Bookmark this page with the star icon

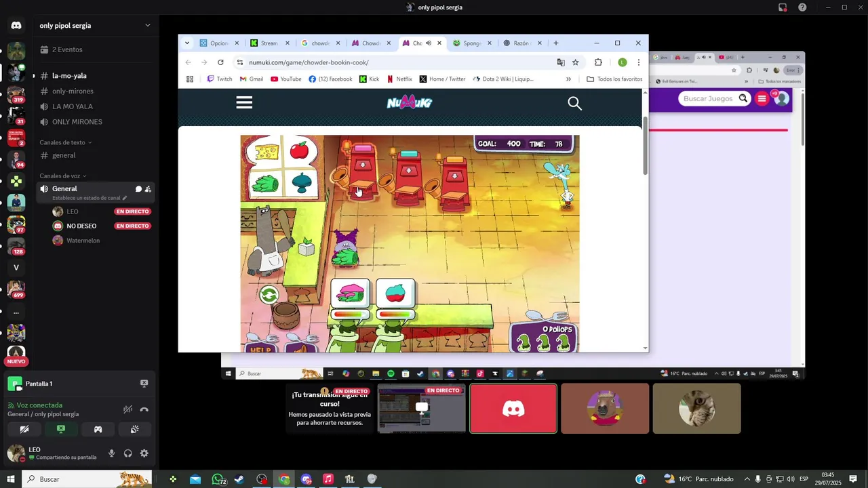point(576,62)
